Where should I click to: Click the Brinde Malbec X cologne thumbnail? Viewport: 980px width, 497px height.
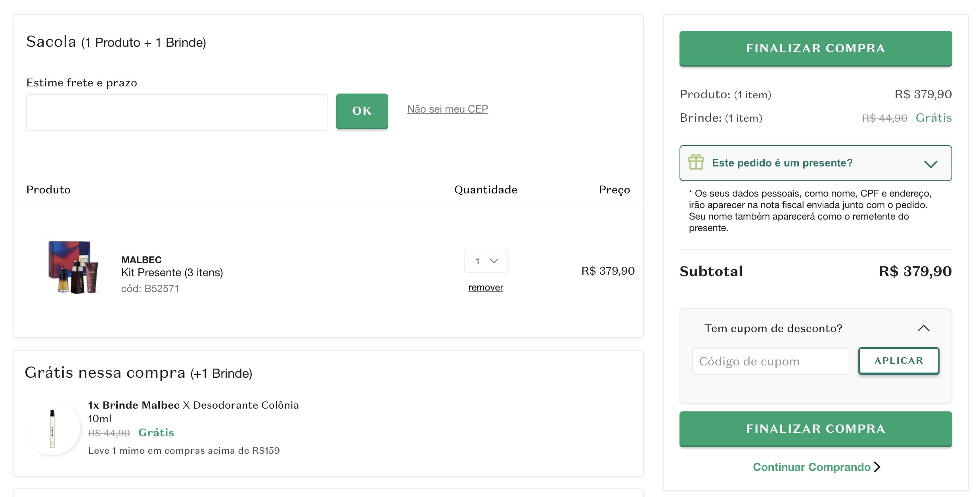(52, 428)
